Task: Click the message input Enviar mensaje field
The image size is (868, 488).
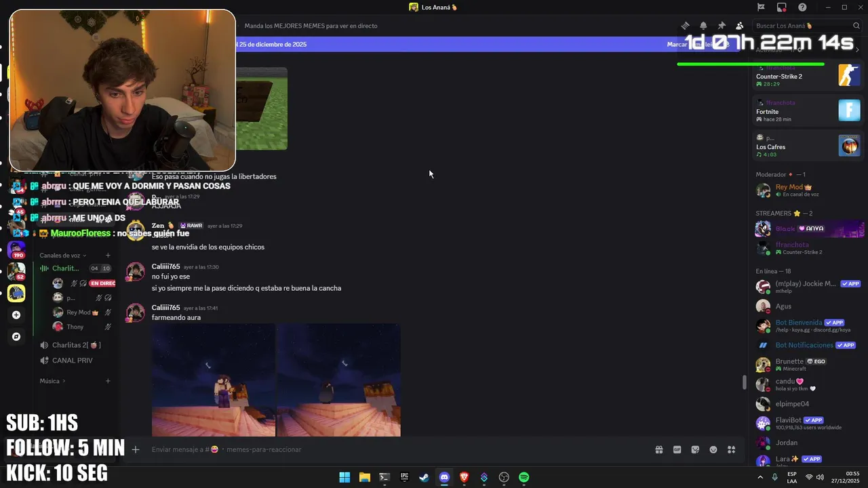Action: pyautogui.click(x=393, y=449)
